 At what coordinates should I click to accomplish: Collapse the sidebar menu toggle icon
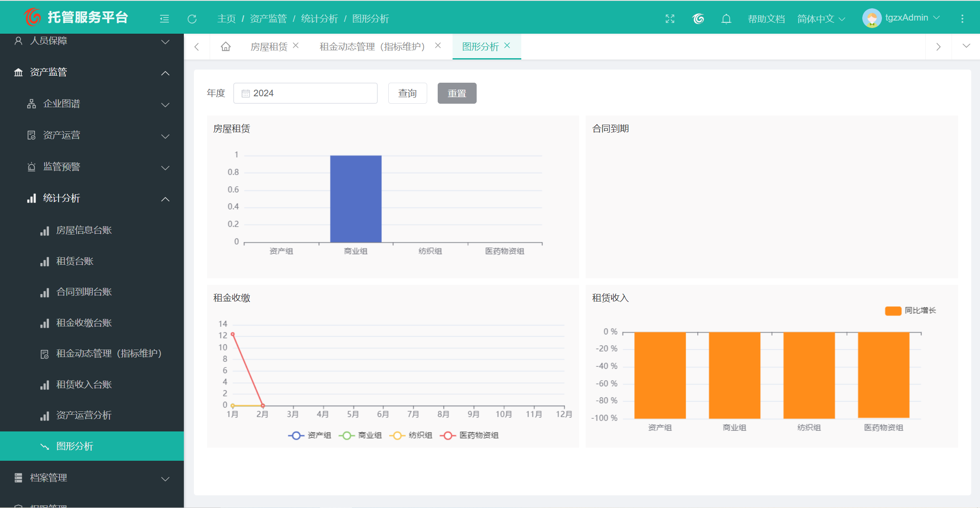[x=165, y=19]
